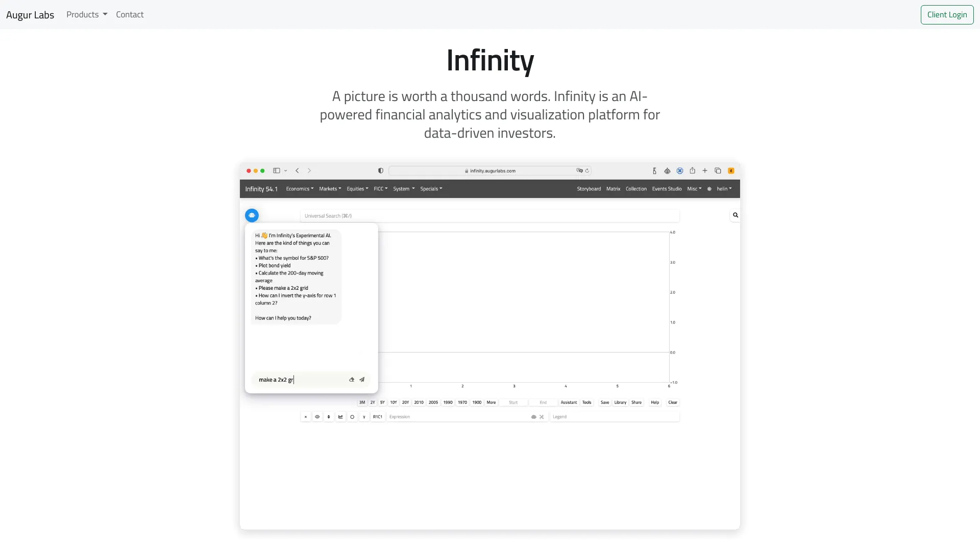Open a new browser tab with plus icon
The width and height of the screenshot is (980, 551).
tap(705, 170)
